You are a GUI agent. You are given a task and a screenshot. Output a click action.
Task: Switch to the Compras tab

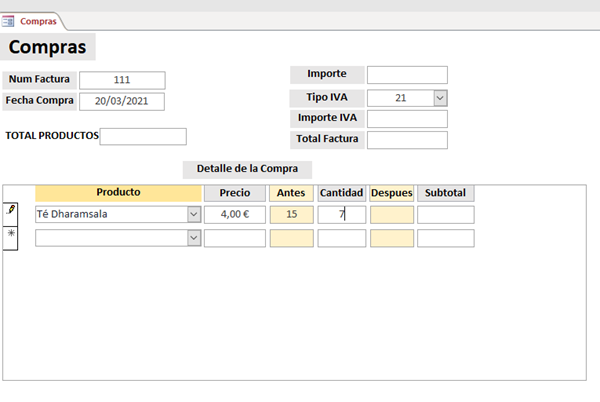point(38,20)
